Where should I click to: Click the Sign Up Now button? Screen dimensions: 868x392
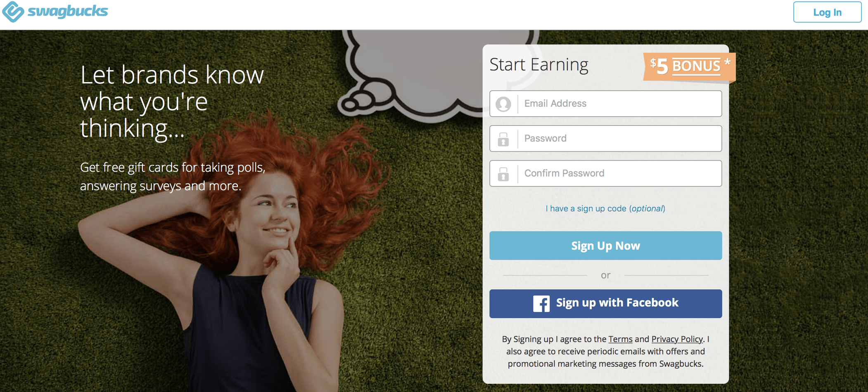pyautogui.click(x=605, y=246)
